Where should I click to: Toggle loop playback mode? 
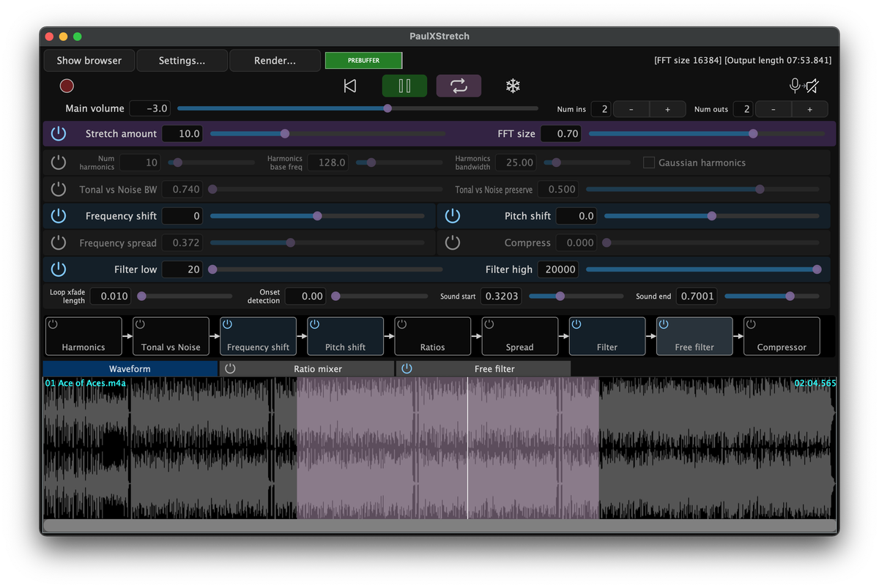(458, 86)
